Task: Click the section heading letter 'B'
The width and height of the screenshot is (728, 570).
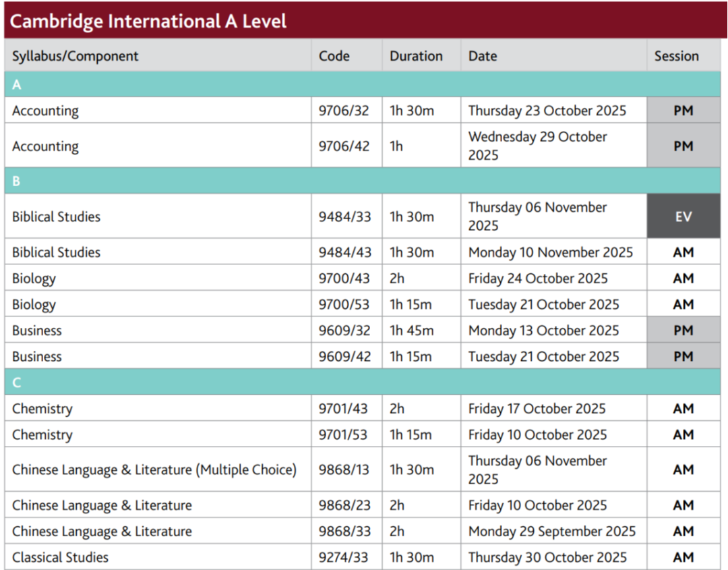Action: 16,181
